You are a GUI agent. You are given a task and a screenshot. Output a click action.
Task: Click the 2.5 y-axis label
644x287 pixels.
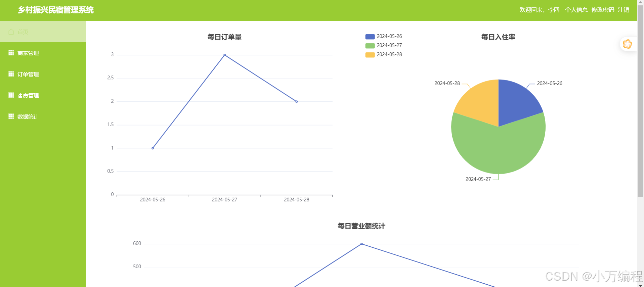[111, 78]
